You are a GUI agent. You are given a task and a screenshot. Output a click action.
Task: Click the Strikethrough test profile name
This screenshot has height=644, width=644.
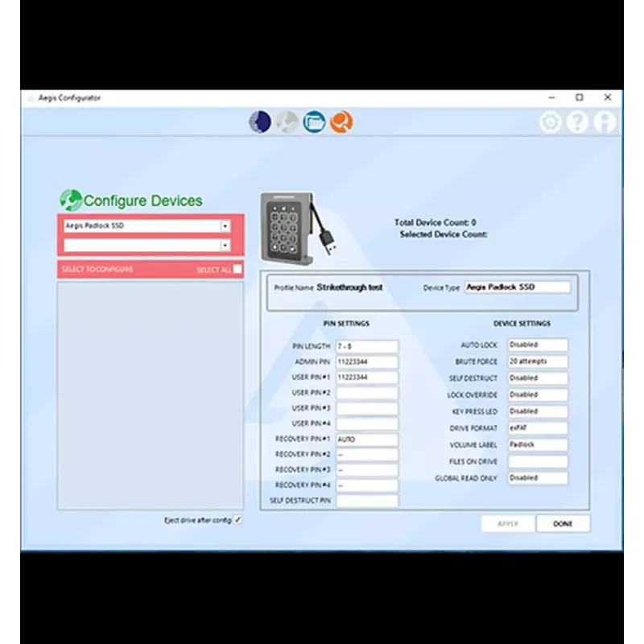349,287
